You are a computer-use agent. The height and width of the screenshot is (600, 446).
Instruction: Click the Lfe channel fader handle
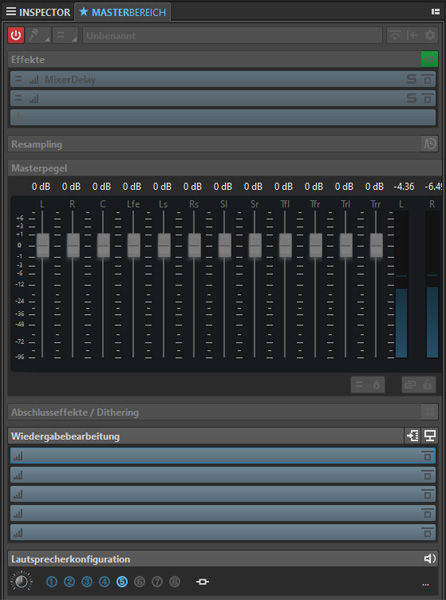pos(133,245)
